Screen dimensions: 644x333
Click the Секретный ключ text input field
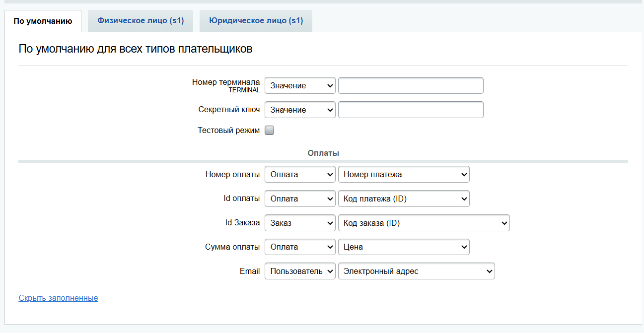411,110
